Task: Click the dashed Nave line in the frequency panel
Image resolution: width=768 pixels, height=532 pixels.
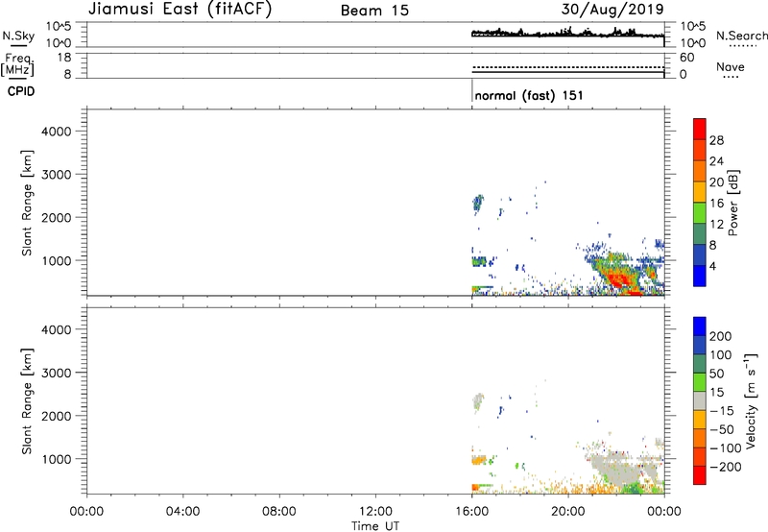Action: (568, 67)
